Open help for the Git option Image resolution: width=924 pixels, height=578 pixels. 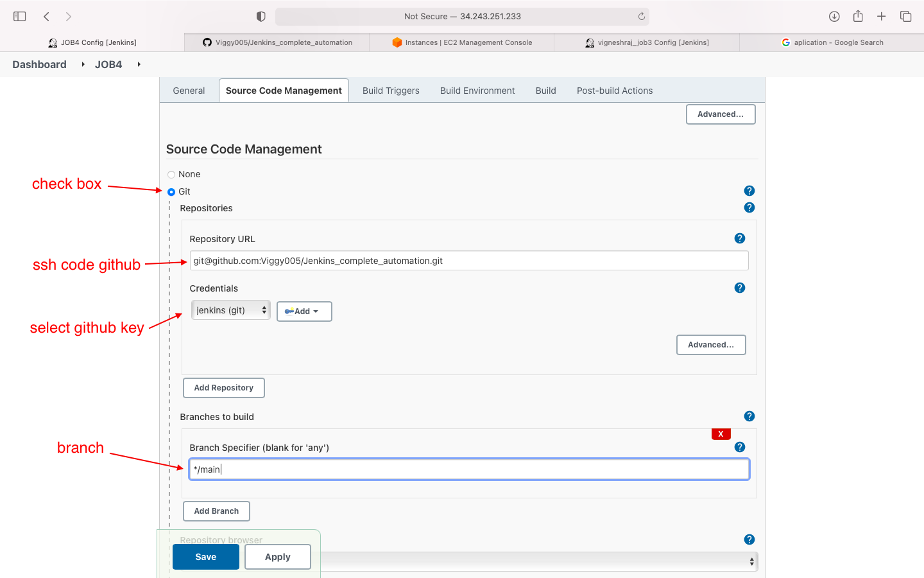(749, 191)
